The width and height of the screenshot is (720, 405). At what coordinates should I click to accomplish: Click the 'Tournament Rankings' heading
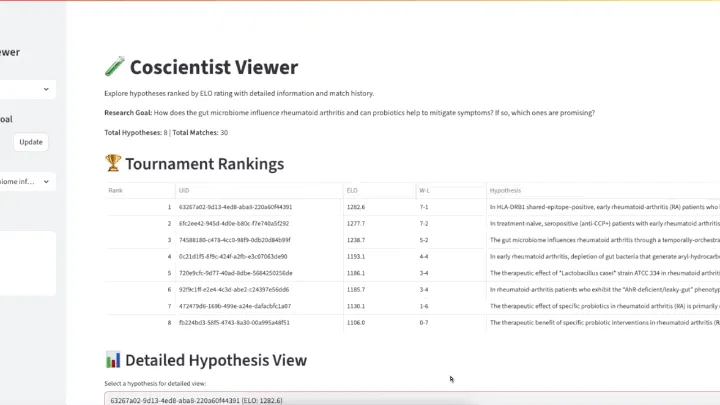pyautogui.click(x=205, y=164)
